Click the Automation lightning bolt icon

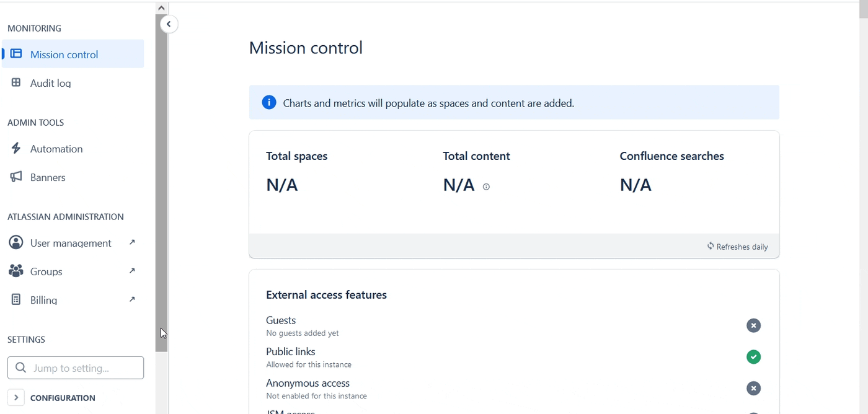pos(17,148)
